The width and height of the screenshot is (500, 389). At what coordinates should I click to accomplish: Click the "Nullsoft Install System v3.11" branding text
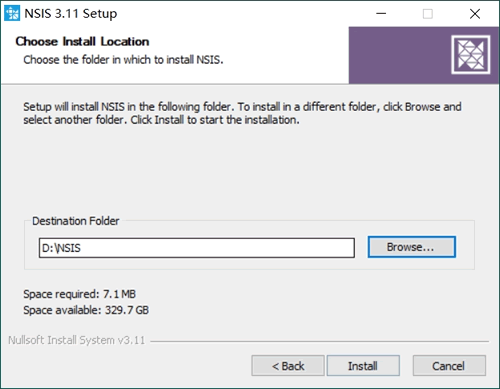(x=77, y=340)
